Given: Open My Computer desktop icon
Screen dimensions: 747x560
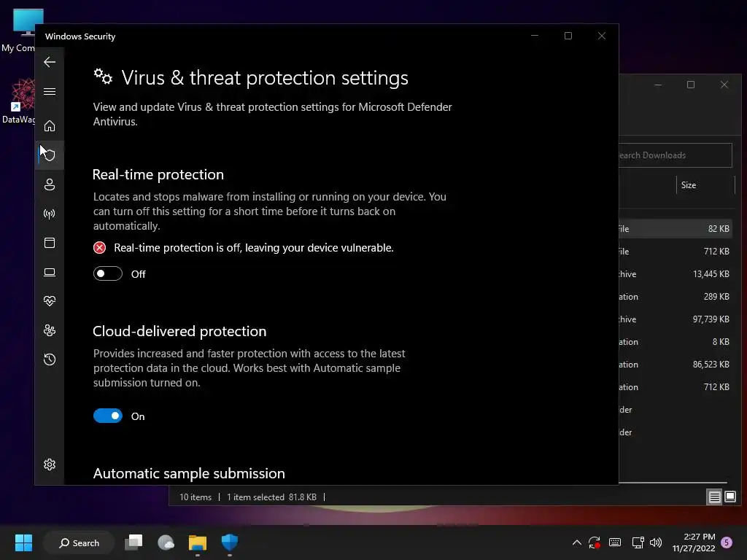Looking at the screenshot, I should (19, 31).
